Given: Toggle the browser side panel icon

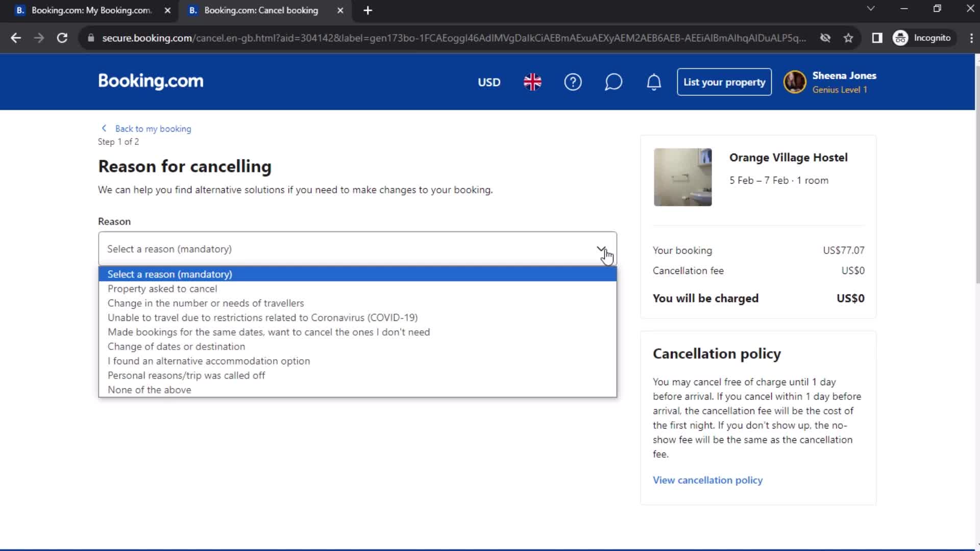Looking at the screenshot, I should coord(877,38).
